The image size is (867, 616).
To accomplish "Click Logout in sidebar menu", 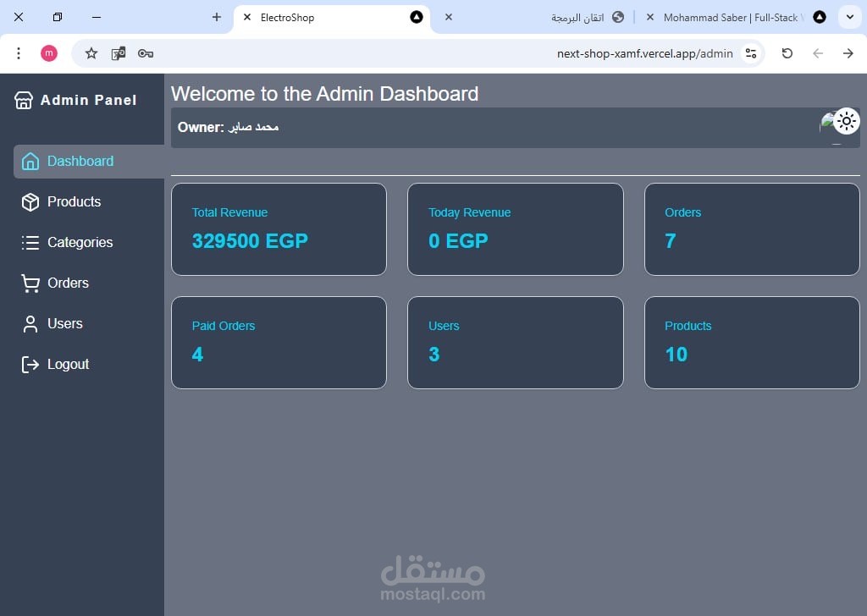I will pyautogui.click(x=89, y=364).
